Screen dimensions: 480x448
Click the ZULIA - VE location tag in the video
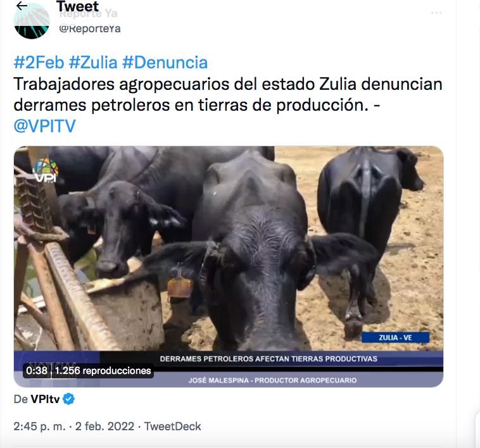tap(396, 338)
